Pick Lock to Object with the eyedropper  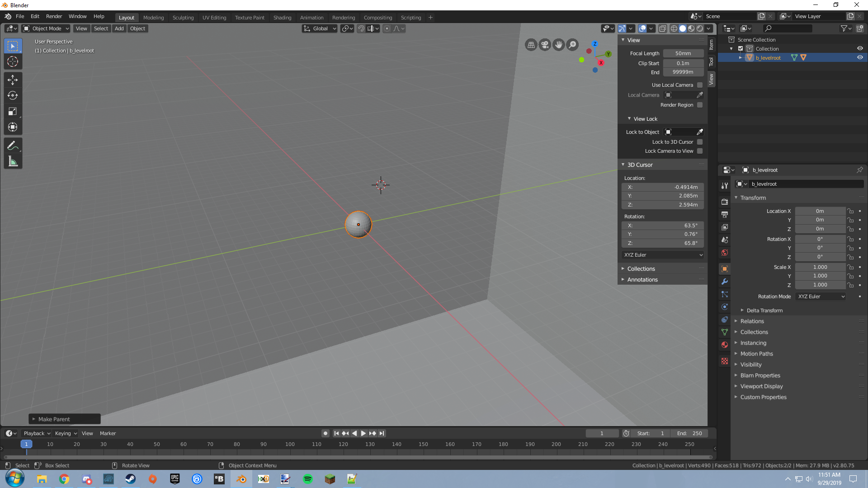click(700, 132)
